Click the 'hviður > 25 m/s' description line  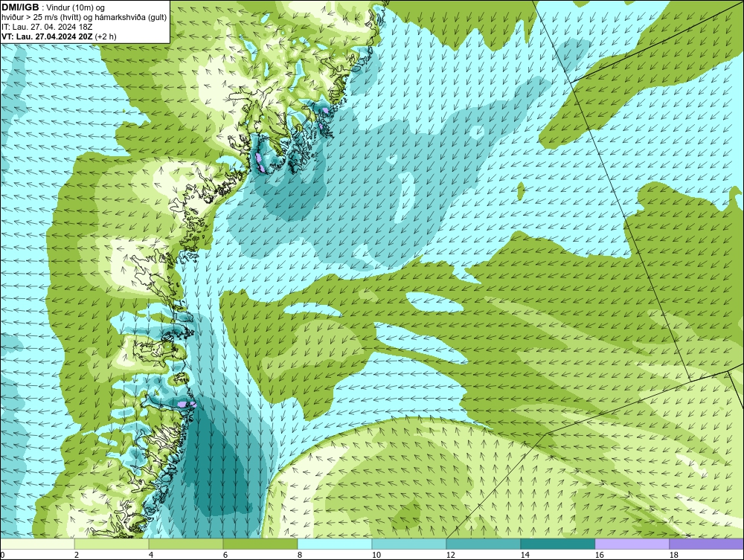pos(84,17)
